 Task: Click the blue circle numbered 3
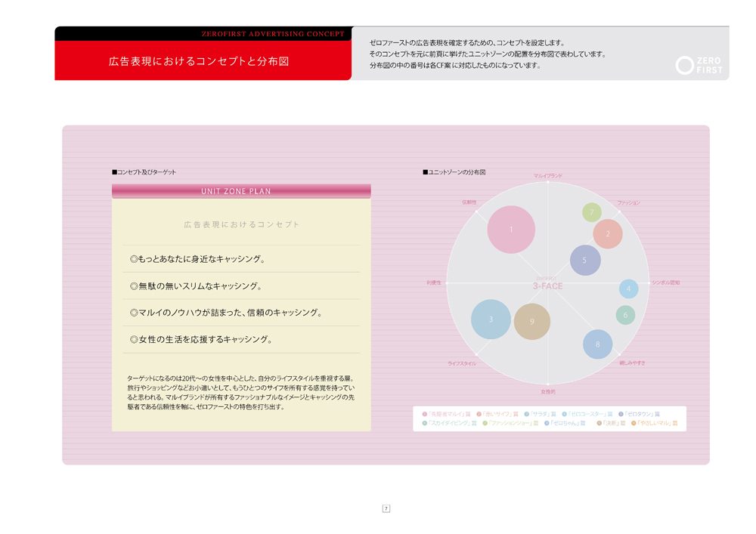[x=491, y=319]
